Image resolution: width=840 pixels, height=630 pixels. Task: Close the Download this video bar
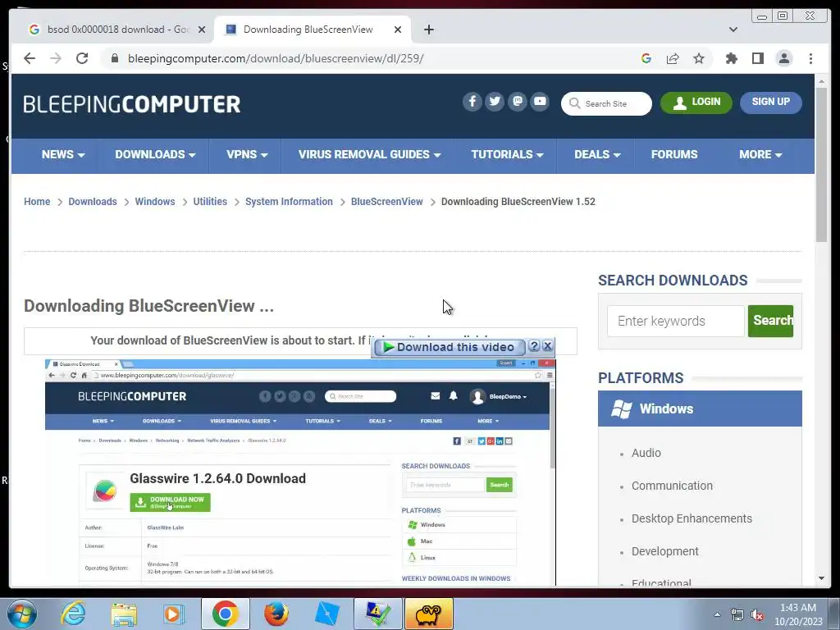click(547, 346)
